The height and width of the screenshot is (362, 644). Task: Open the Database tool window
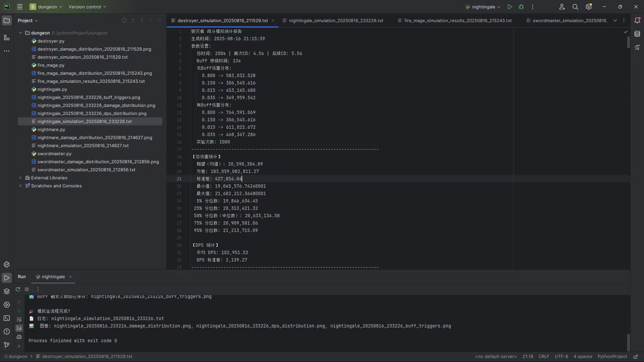click(637, 34)
